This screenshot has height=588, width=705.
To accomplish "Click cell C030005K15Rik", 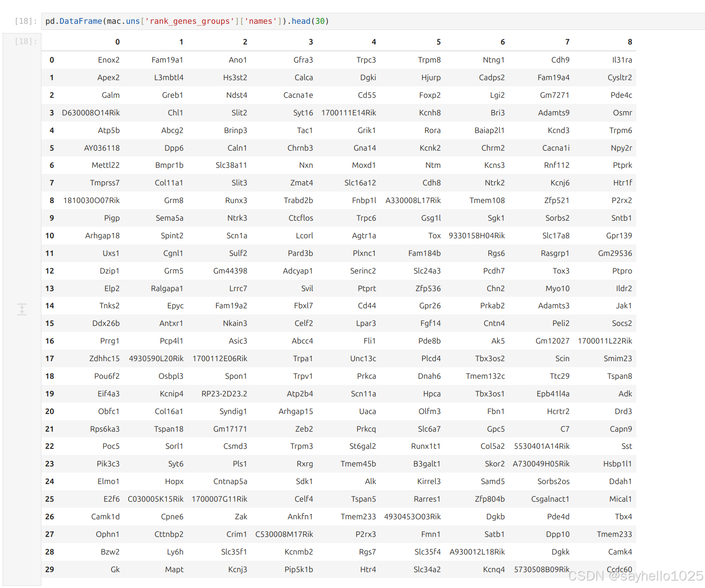I will click(155, 499).
